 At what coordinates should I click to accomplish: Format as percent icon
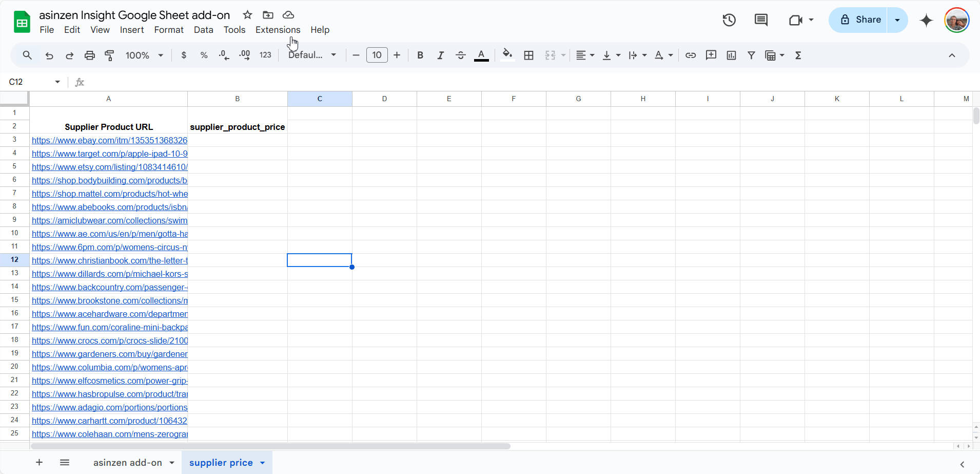204,55
